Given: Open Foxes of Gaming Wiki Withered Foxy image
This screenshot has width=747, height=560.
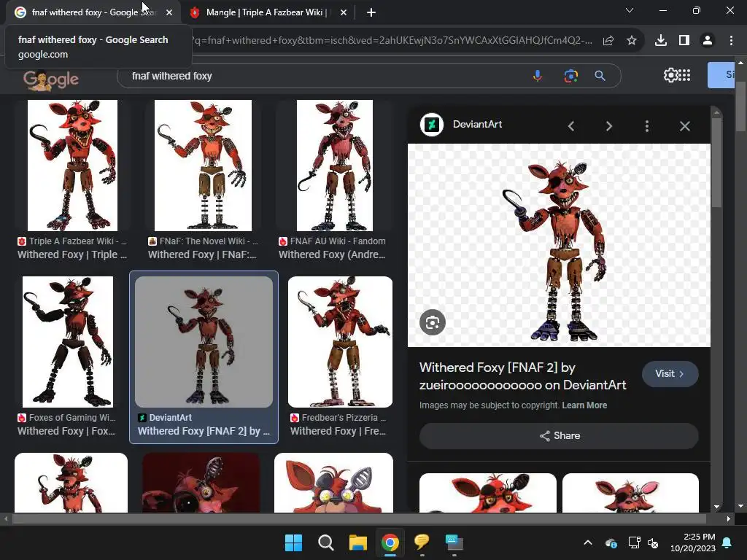Looking at the screenshot, I should point(68,342).
